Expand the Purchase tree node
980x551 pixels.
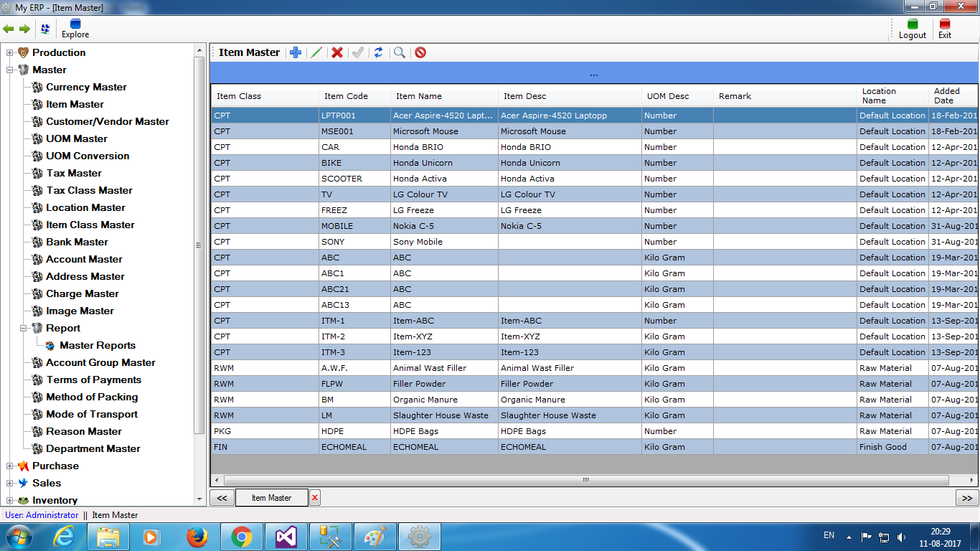pos(10,466)
